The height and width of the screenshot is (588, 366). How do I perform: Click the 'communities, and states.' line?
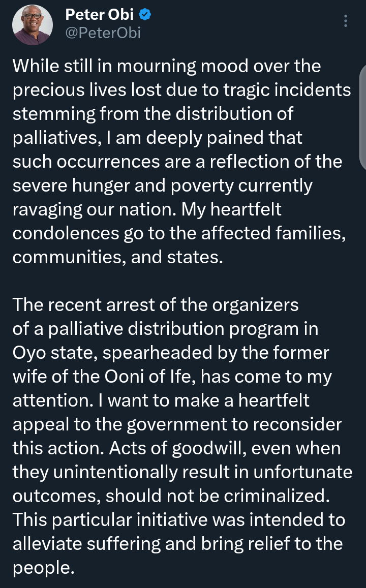(118, 258)
